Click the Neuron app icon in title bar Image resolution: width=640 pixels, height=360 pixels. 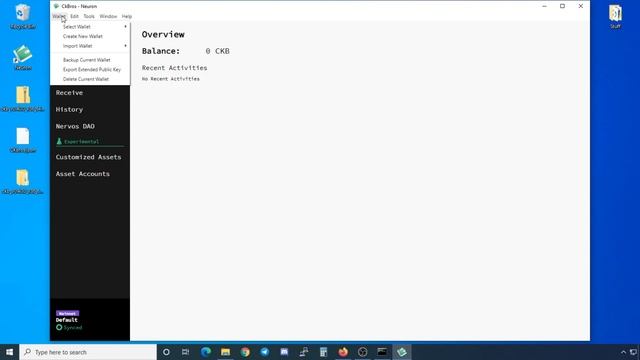[56, 6]
